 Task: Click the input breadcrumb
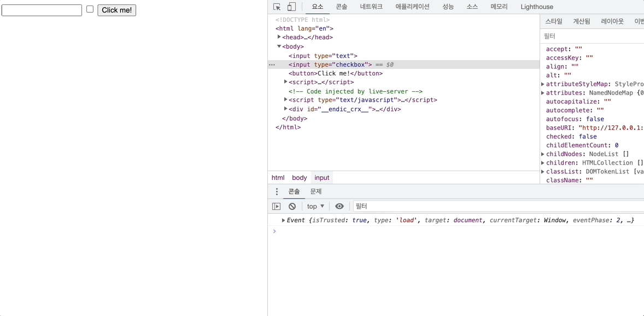pos(322,178)
